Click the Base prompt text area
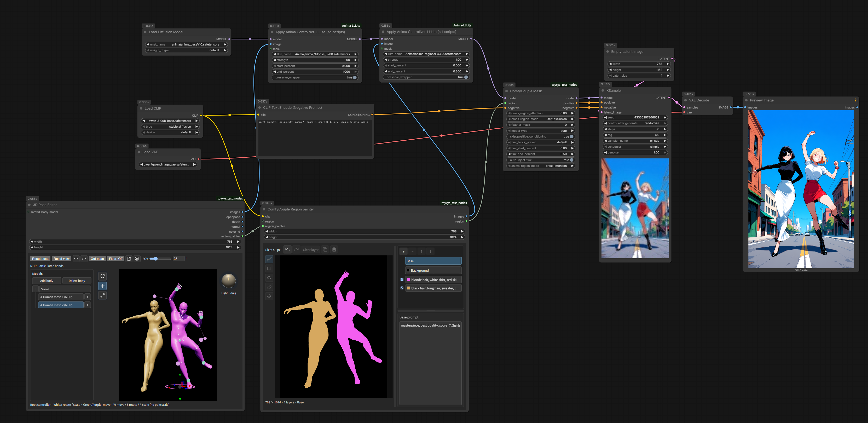The width and height of the screenshot is (868, 423). (430, 363)
